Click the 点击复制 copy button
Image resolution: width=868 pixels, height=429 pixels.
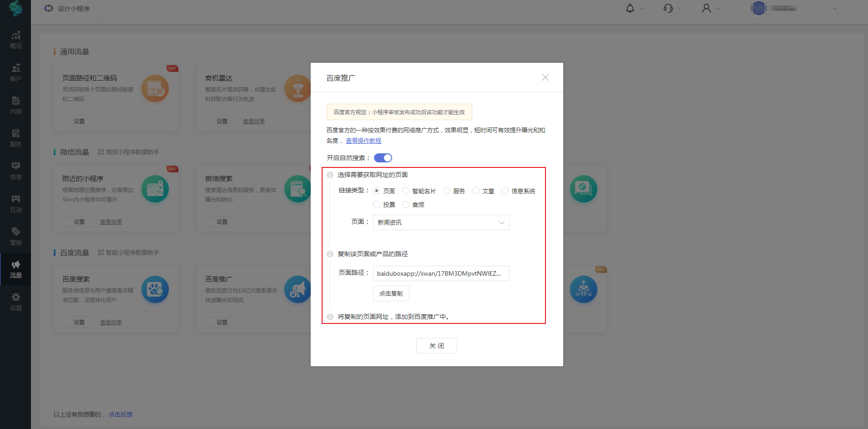(x=391, y=293)
